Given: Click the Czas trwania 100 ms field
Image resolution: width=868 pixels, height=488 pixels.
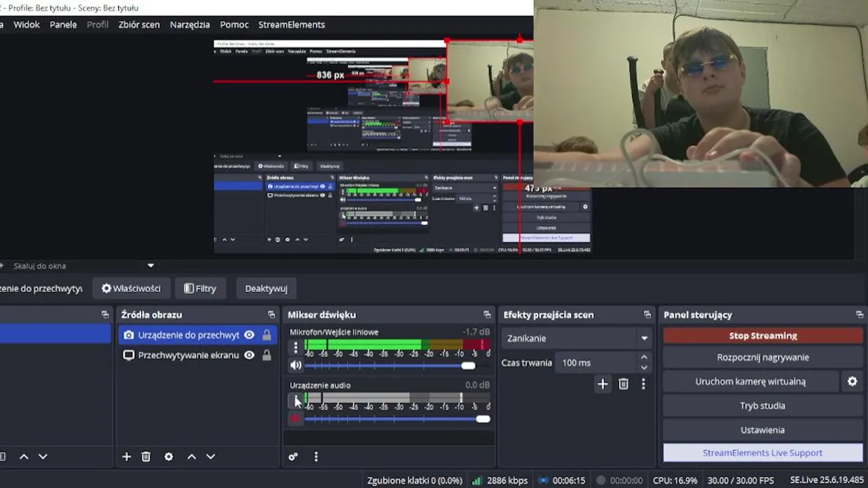Looking at the screenshot, I should tap(595, 363).
